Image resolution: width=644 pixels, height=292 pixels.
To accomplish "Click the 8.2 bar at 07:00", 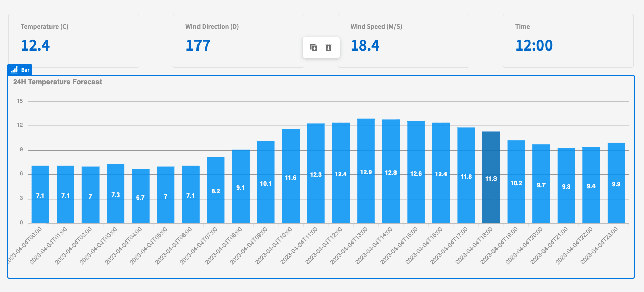I will point(216,190).
